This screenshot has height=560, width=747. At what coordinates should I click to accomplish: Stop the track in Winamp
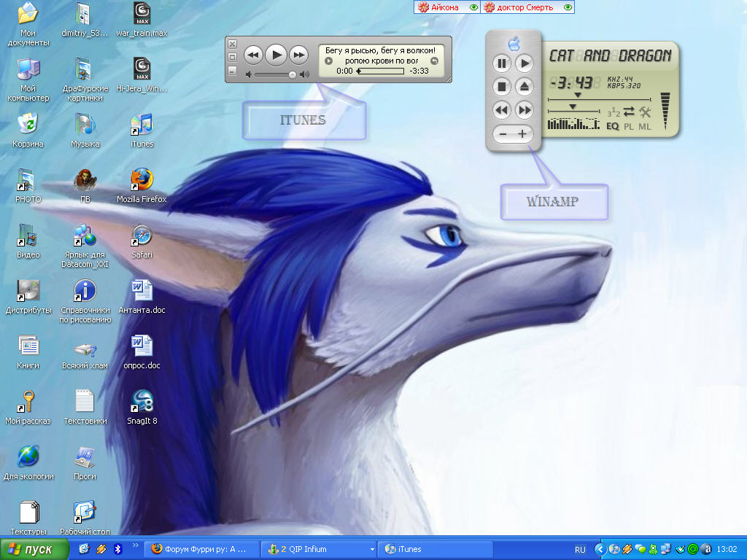pos(502,87)
